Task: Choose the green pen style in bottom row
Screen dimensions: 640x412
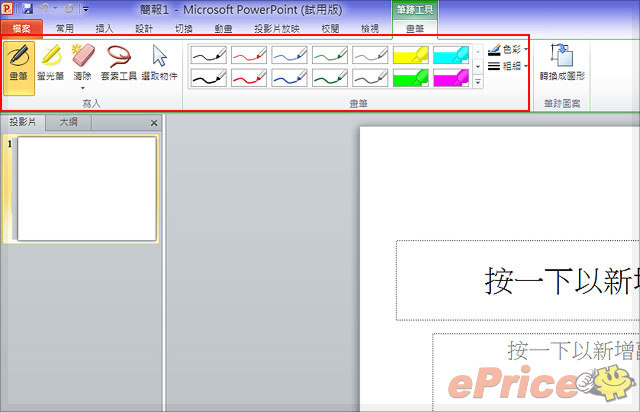Action: point(330,76)
